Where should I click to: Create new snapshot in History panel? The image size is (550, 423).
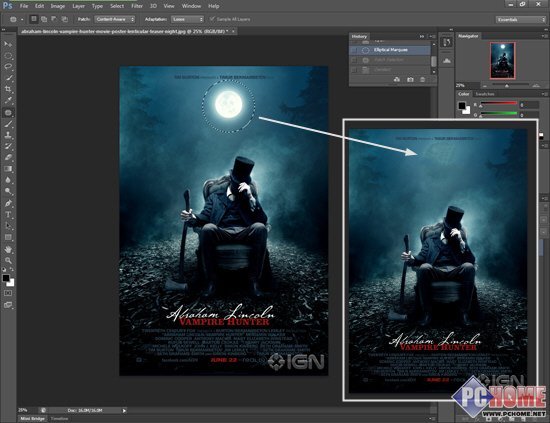point(410,80)
